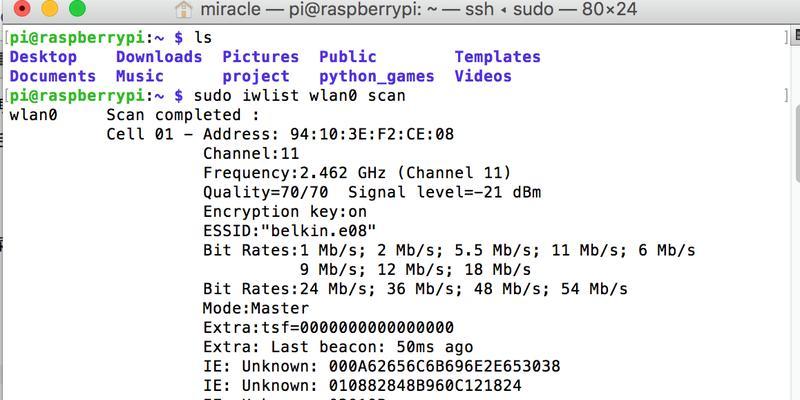Click the Signal level=-21 dBm text
The image size is (800, 400).
click(x=448, y=192)
